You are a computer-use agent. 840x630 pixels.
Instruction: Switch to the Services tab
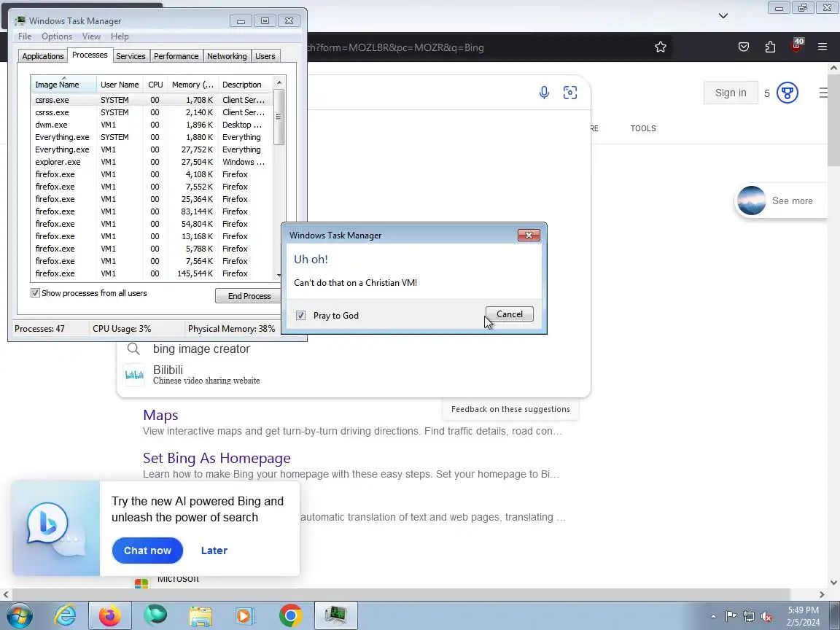tap(131, 56)
